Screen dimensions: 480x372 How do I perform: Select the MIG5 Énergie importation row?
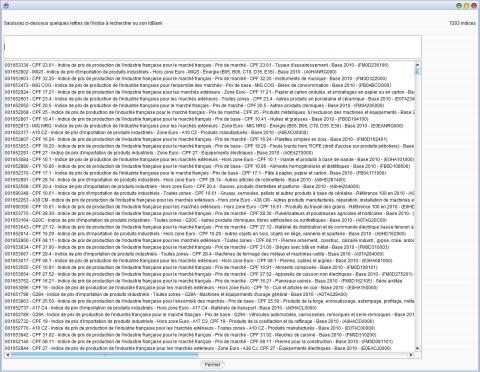pos(209,72)
